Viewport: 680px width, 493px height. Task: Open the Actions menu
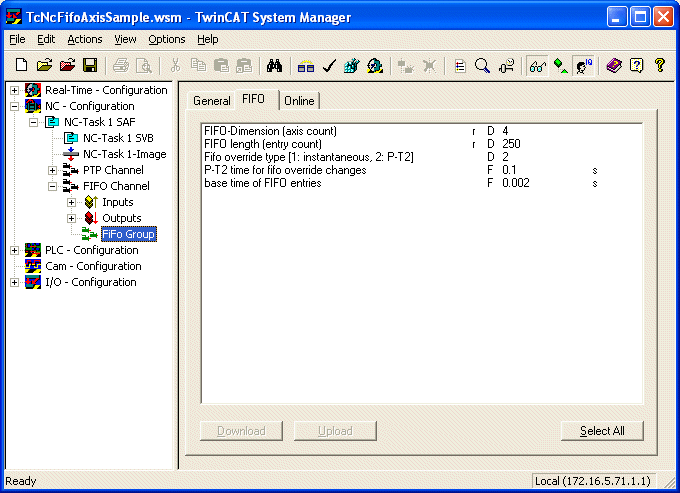point(84,39)
